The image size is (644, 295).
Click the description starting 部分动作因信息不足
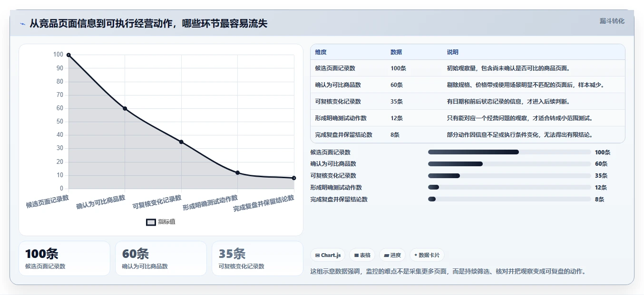pyautogui.click(x=520, y=135)
